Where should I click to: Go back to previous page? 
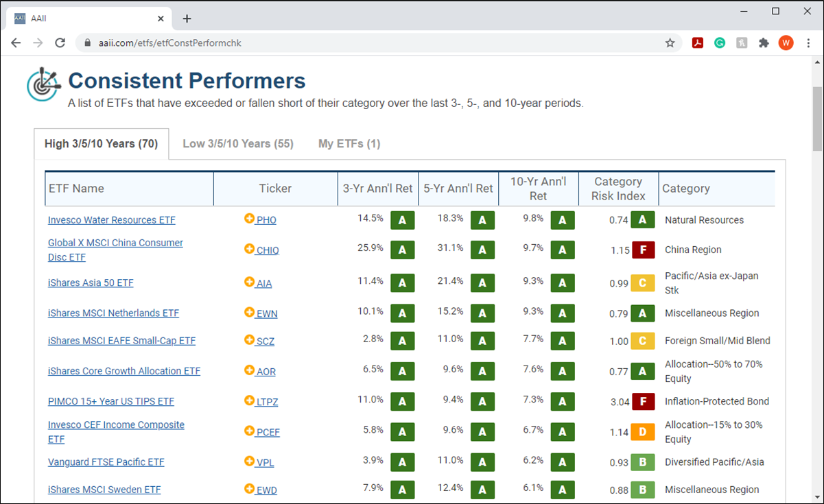[x=16, y=43]
